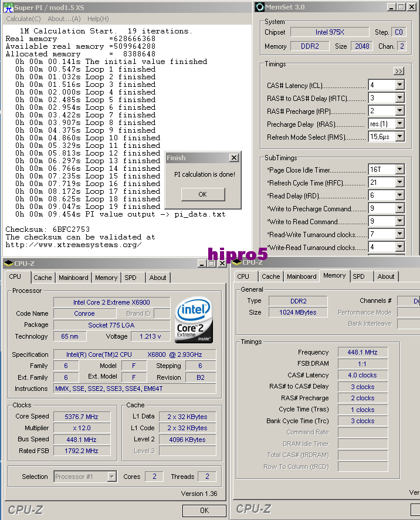The width and height of the screenshot is (420, 520).
Task: Open the Help(H) menu in Super PI
Action: [x=98, y=19]
